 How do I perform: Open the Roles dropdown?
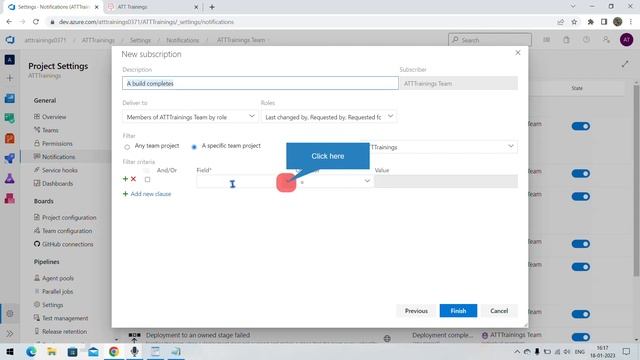tap(329, 117)
